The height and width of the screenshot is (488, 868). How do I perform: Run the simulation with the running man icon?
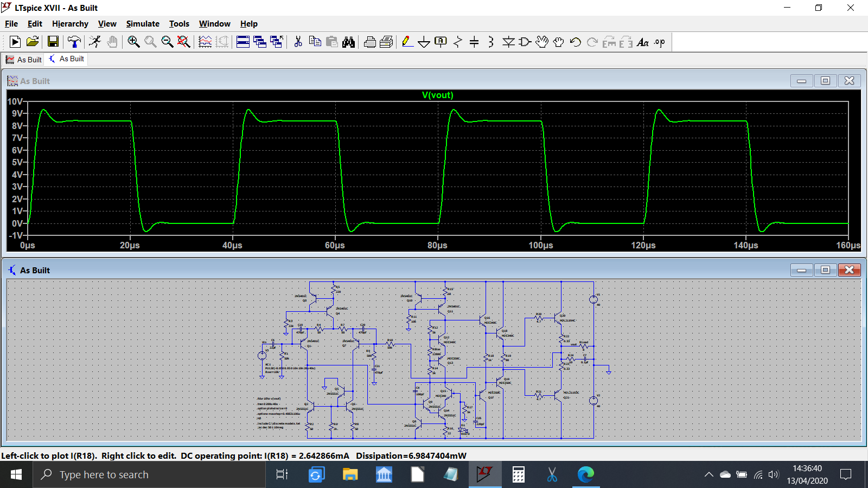click(x=95, y=42)
